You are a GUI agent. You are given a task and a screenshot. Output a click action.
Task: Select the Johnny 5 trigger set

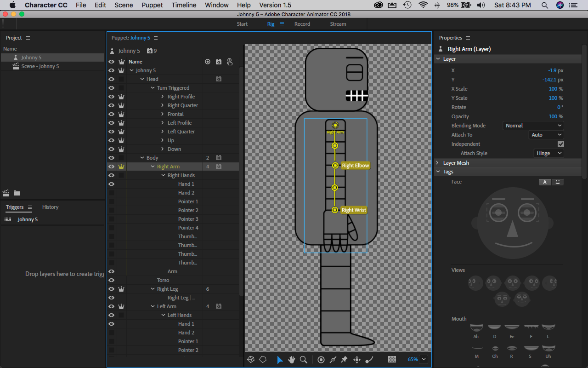(28, 219)
